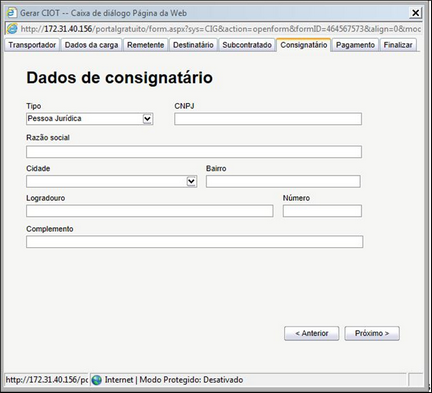
Task: Click the Próximo > button
Action: 372,333
